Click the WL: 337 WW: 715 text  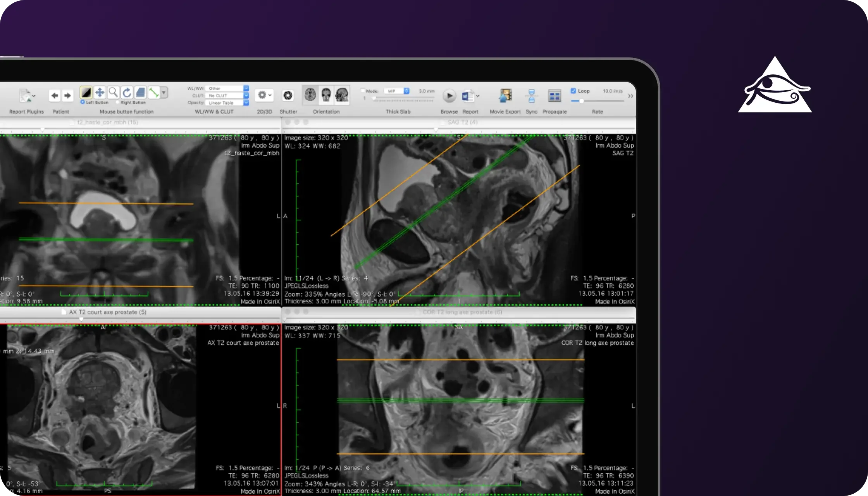(312, 336)
